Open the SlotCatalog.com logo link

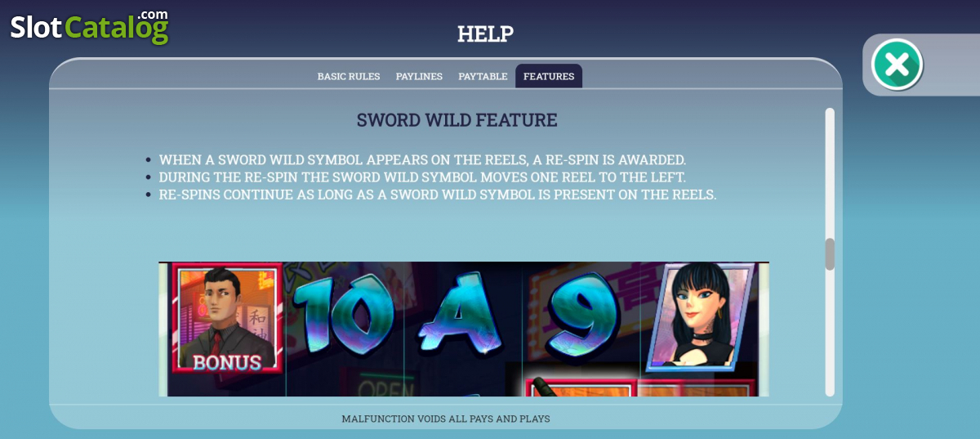tap(89, 27)
